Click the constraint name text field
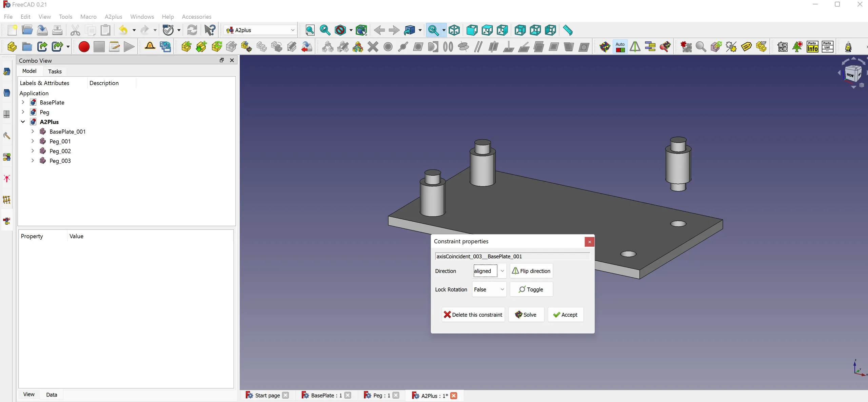 512,256
